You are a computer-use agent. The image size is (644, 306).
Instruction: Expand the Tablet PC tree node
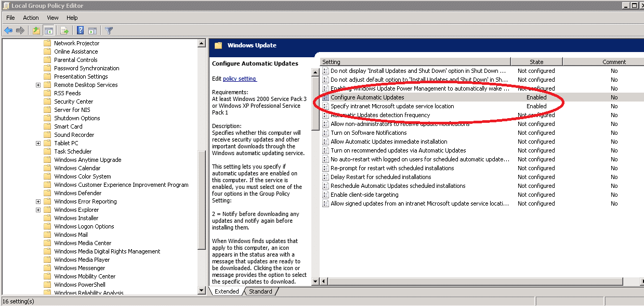point(38,143)
